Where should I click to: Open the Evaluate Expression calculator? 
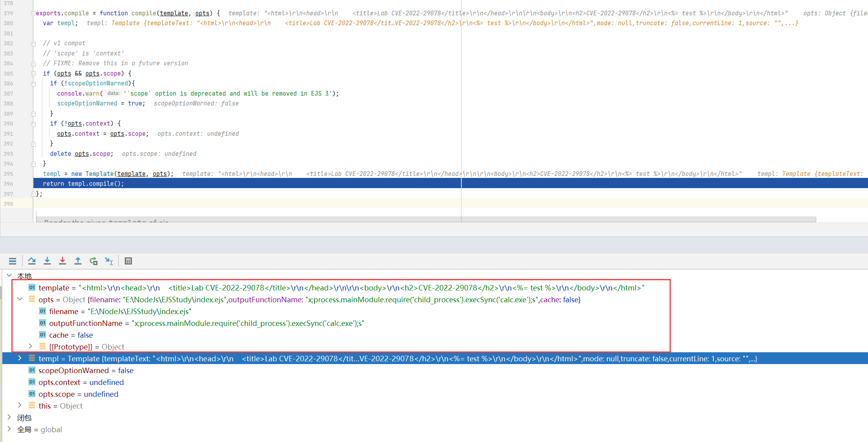pos(128,261)
